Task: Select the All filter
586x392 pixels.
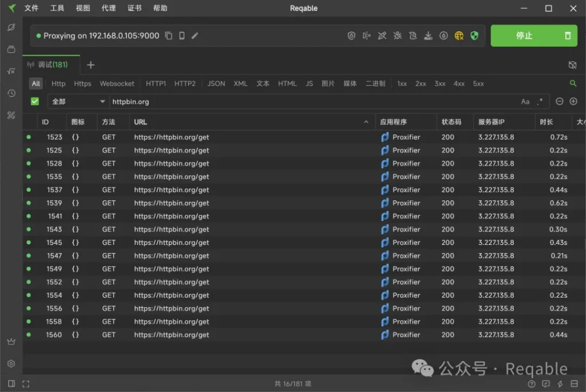Action: pyautogui.click(x=36, y=84)
